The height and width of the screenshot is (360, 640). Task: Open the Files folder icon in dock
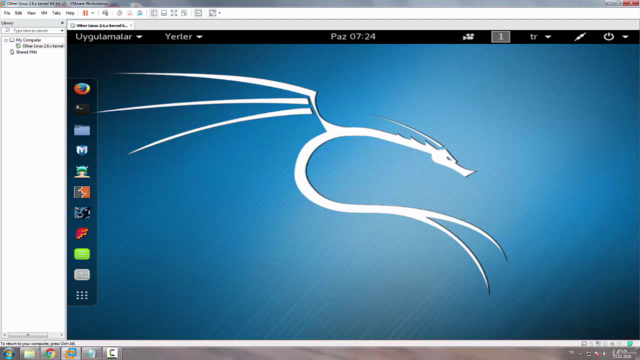(82, 130)
